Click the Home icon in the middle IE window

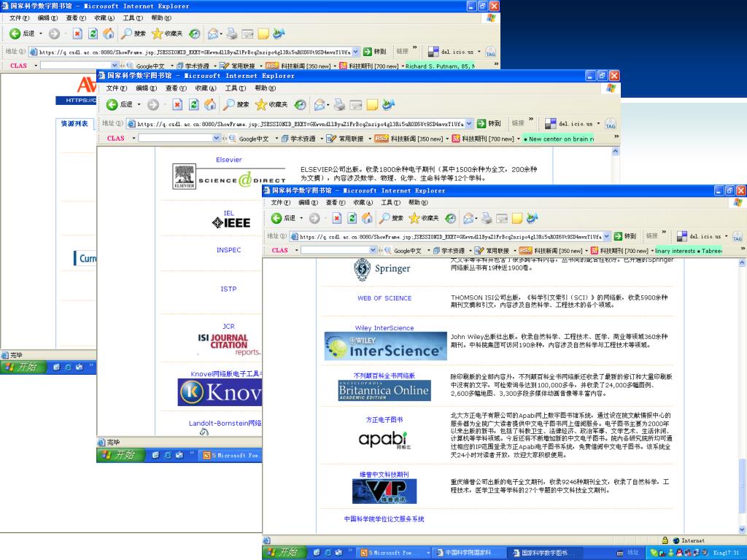pos(210,105)
